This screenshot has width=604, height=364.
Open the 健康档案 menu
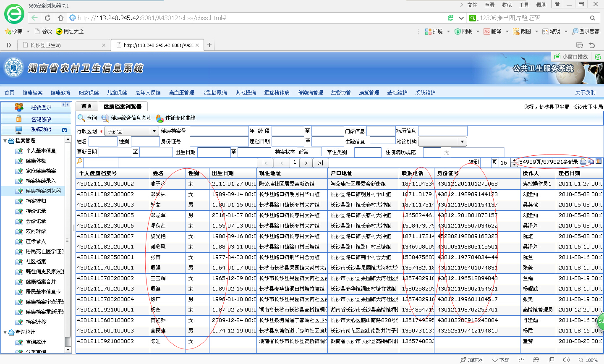33,93
